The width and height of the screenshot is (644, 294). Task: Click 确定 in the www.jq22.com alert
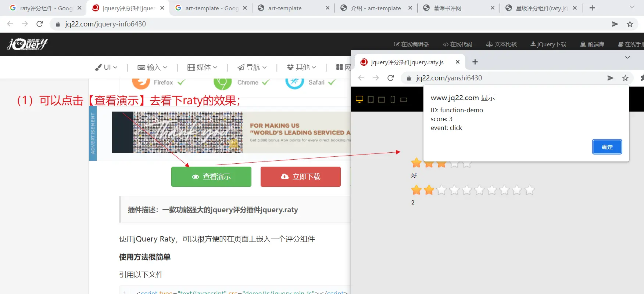pos(607,147)
